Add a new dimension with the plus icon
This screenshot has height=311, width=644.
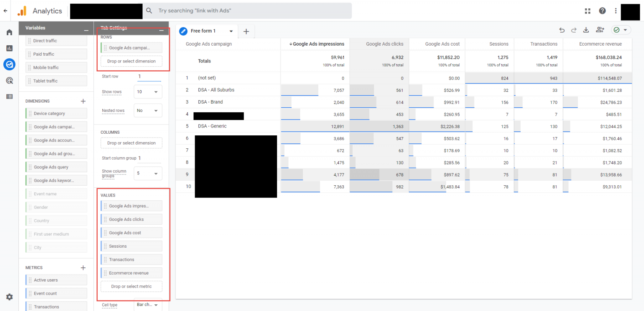[83, 101]
